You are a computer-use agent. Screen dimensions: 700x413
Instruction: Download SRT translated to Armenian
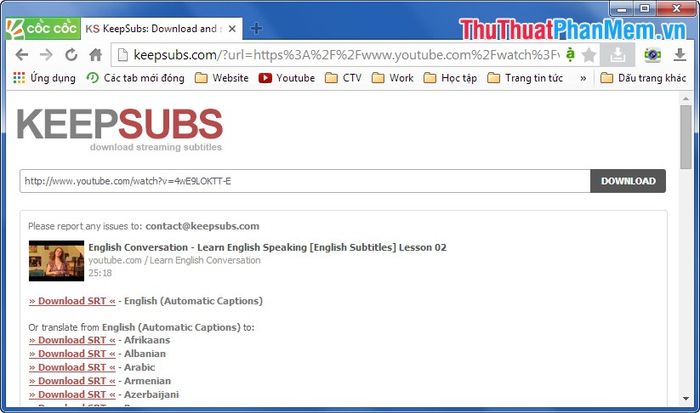(x=72, y=381)
